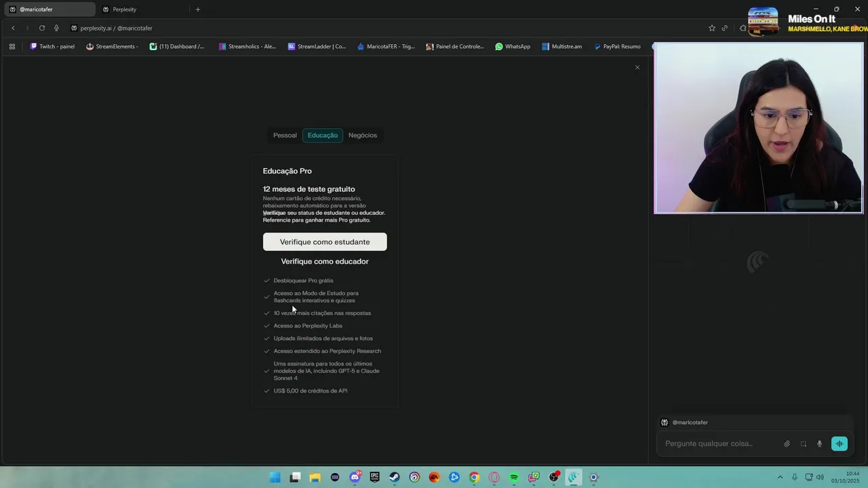This screenshot has height=488, width=868.
Task: Open the Windows Start menu
Action: click(x=275, y=477)
